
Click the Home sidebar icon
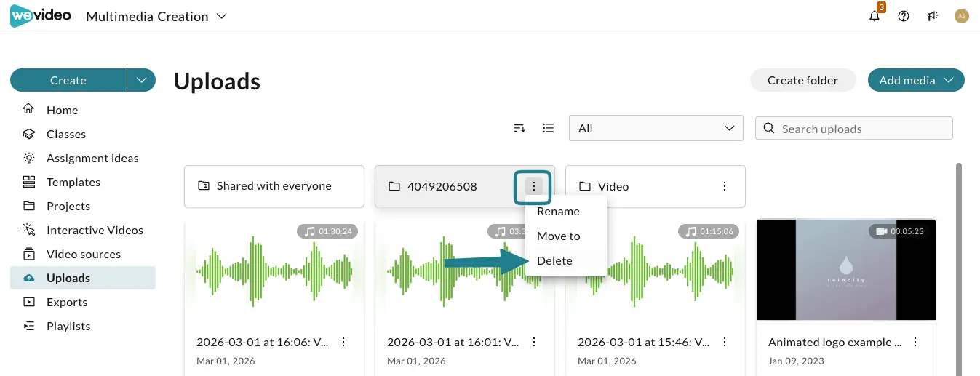pyautogui.click(x=28, y=110)
